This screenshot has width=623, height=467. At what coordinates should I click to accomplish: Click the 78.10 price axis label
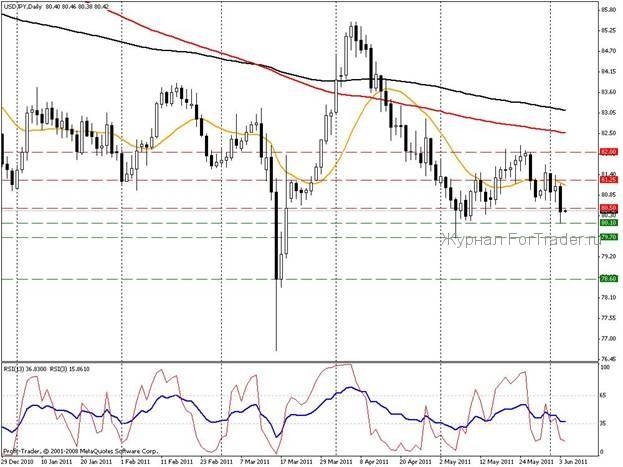click(609, 297)
